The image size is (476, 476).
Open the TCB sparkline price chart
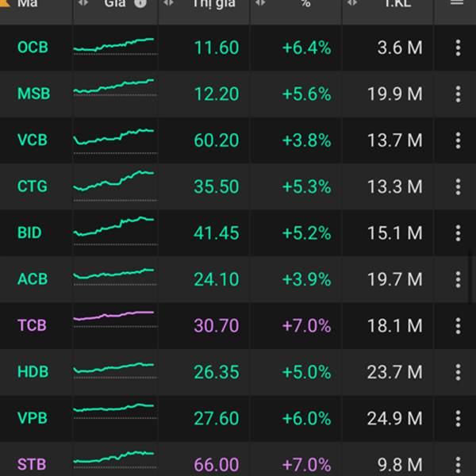(114, 317)
